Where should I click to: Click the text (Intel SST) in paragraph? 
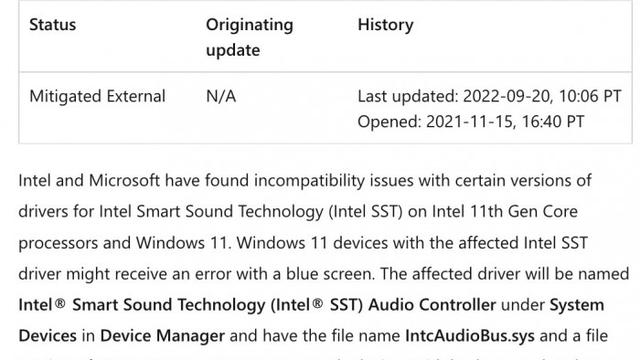click(x=366, y=211)
